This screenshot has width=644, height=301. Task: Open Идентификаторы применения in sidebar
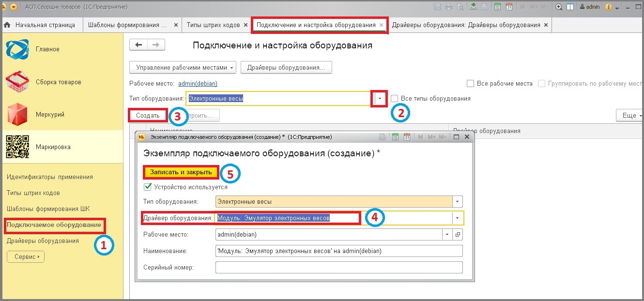pyautogui.click(x=50, y=177)
